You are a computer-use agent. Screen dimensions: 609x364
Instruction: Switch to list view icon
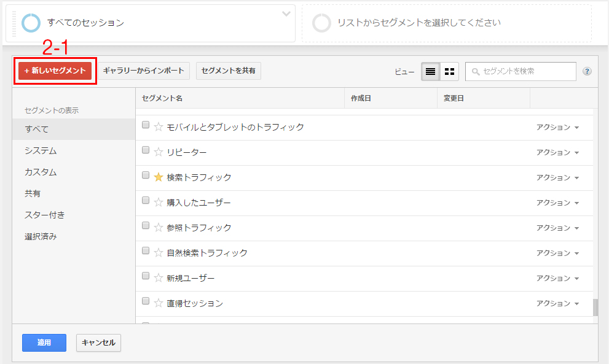click(x=430, y=71)
